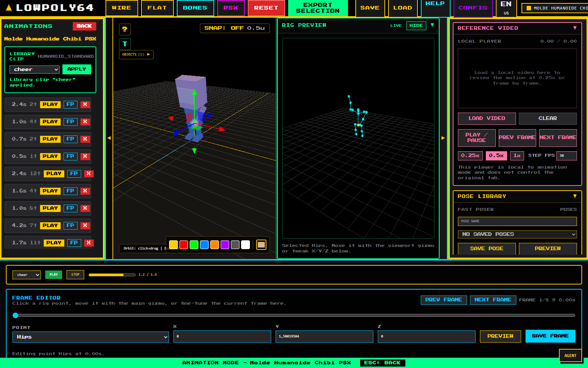The image size is (588, 368).
Task: Delete the 0.7s 2f animation with X
Action: pyautogui.click(x=85, y=139)
